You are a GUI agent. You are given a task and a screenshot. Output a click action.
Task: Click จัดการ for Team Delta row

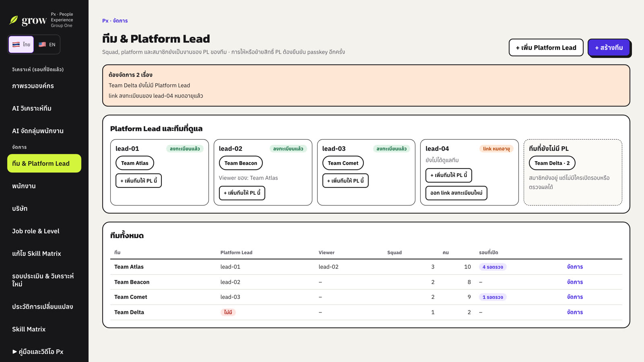tap(575, 312)
